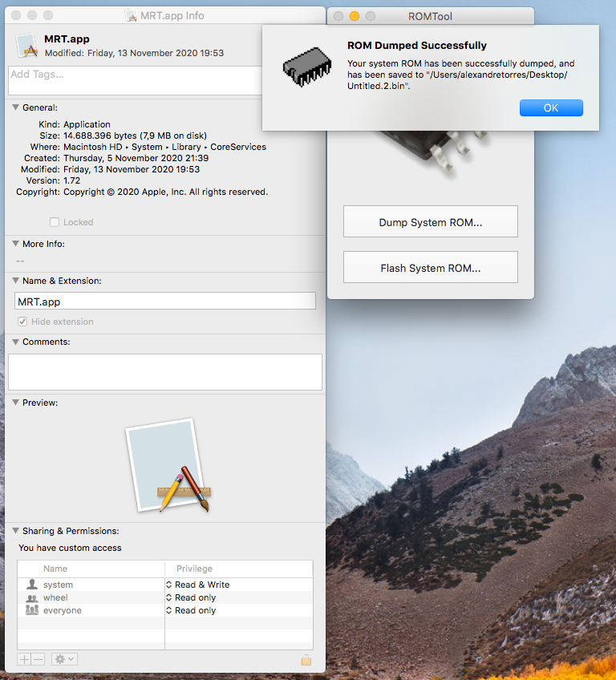
Task: Click the lock icon to unlock permissions
Action: (306, 660)
